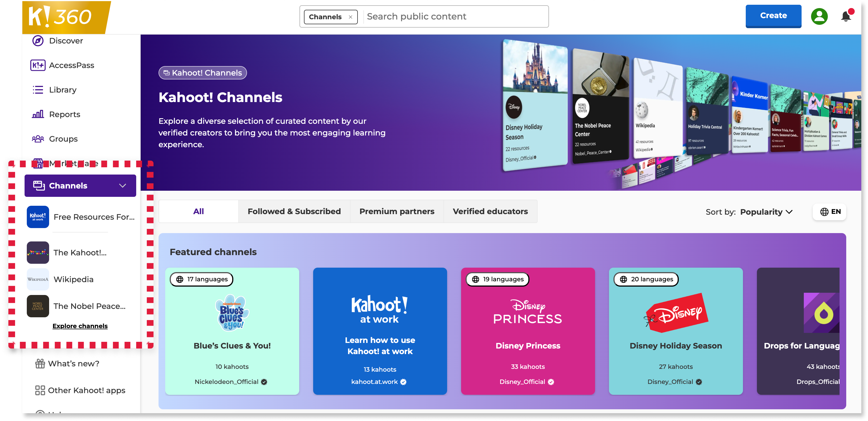Click the globe icon beside EN
The image size is (868, 421).
(824, 212)
